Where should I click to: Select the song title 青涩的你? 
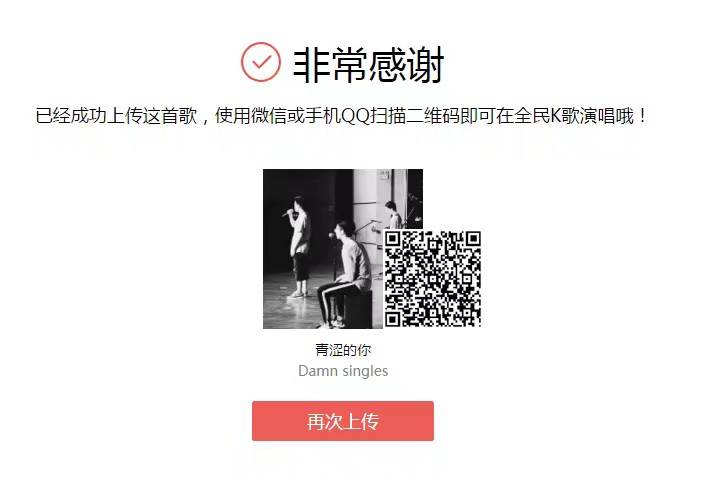point(343,350)
